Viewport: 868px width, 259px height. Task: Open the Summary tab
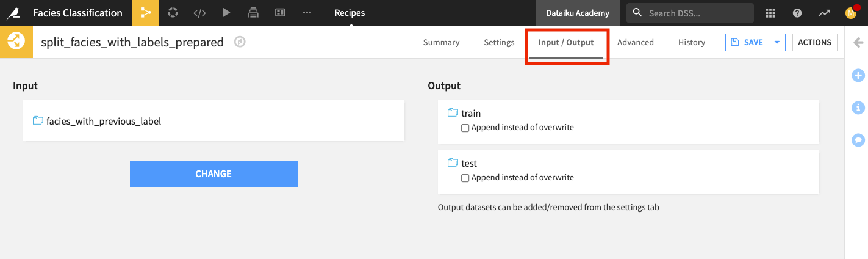[441, 42]
